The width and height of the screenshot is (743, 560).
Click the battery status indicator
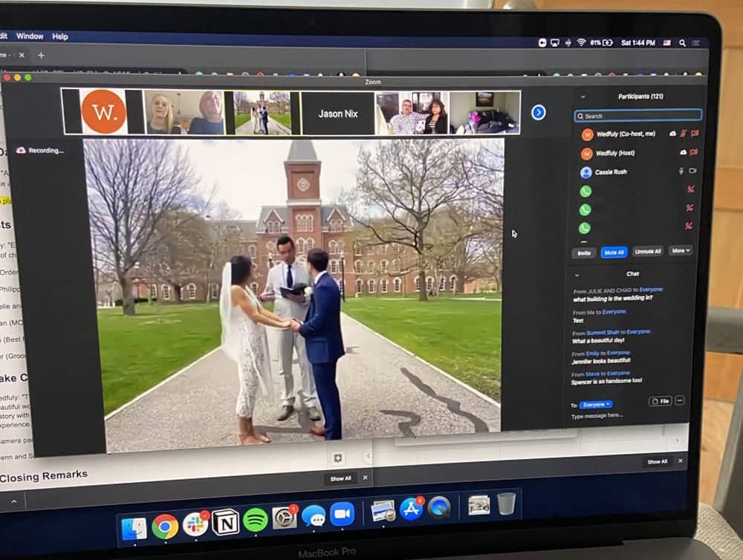point(601,42)
